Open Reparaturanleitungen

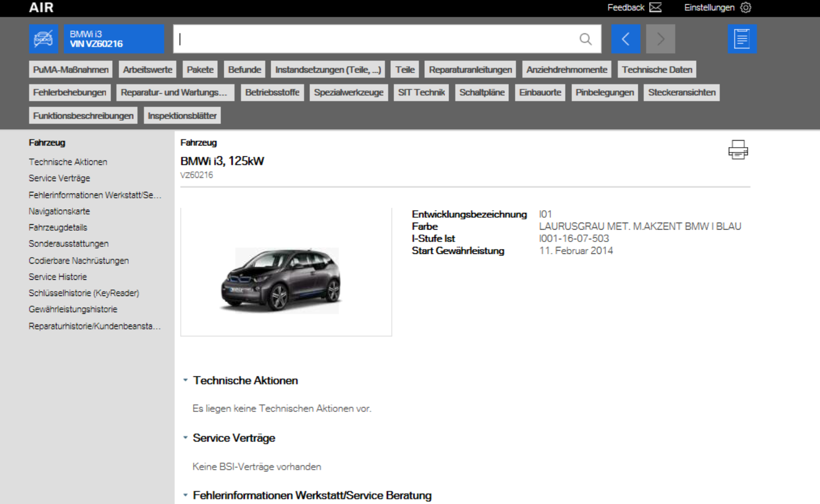pyautogui.click(x=470, y=70)
